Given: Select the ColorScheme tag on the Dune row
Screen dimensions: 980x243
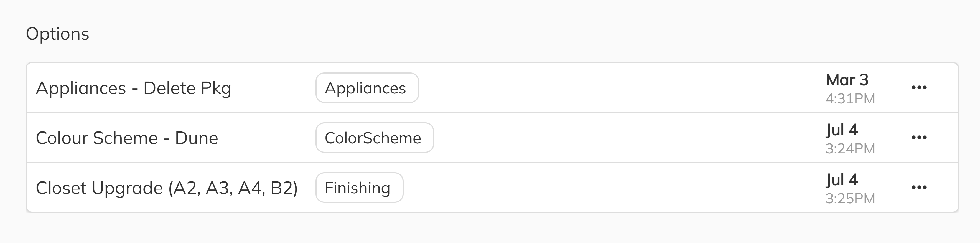Looking at the screenshot, I should 374,138.
